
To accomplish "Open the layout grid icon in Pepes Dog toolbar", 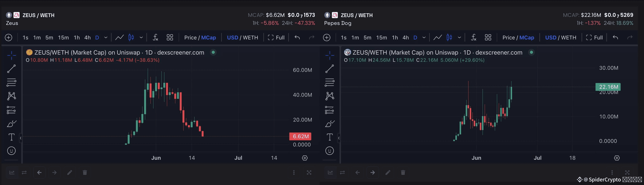I will [x=488, y=38].
